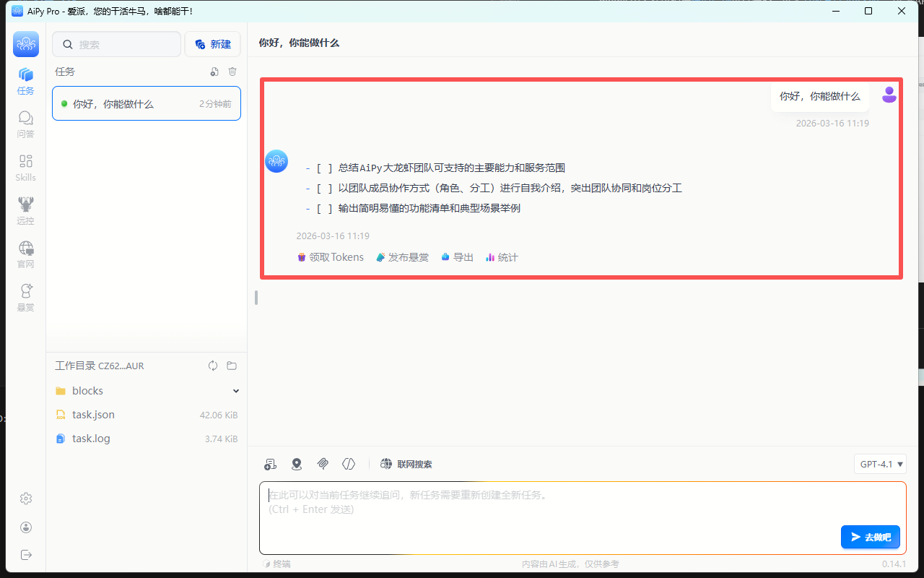Click the 领取 Tokens link
924x578 pixels.
[x=331, y=257]
